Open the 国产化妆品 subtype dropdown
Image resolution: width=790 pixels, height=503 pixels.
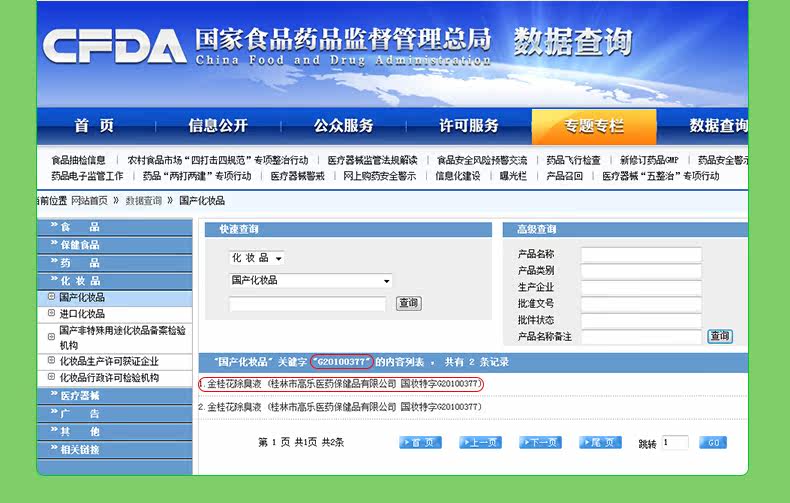(310, 280)
